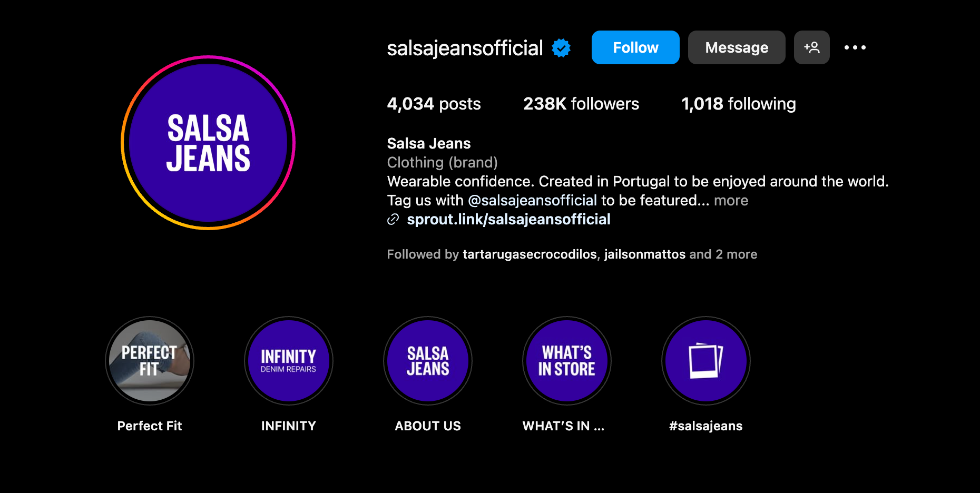Open the Perfect Fit story highlight
This screenshot has height=493, width=980.
(150, 361)
